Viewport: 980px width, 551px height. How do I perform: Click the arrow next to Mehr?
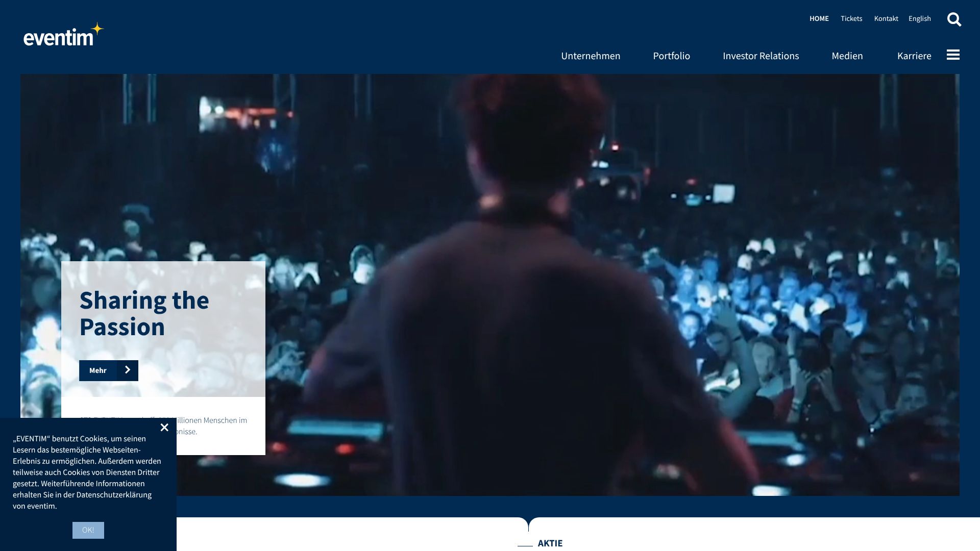128,370
